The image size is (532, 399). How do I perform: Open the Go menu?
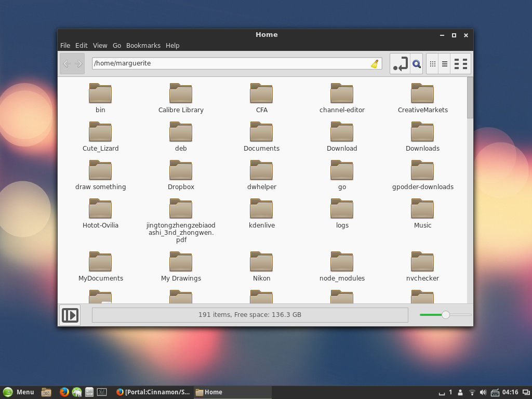click(x=117, y=46)
